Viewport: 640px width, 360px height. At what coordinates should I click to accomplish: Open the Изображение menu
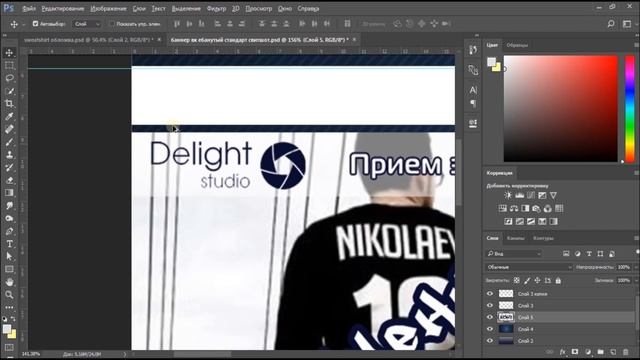click(108, 8)
